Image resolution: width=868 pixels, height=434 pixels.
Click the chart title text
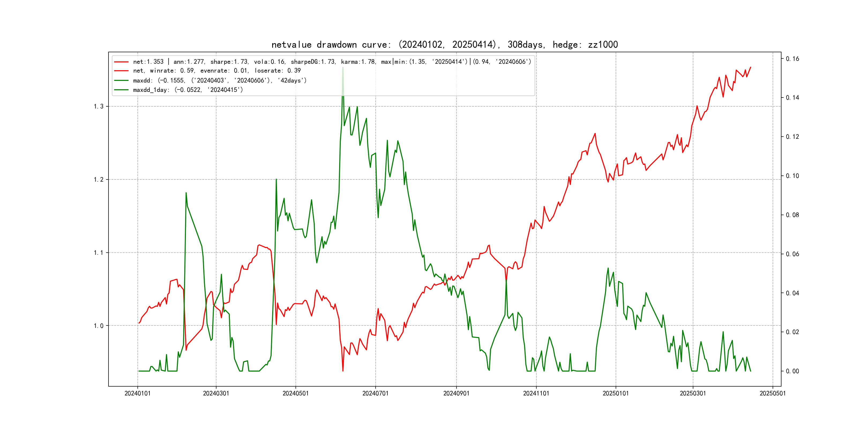(x=444, y=44)
